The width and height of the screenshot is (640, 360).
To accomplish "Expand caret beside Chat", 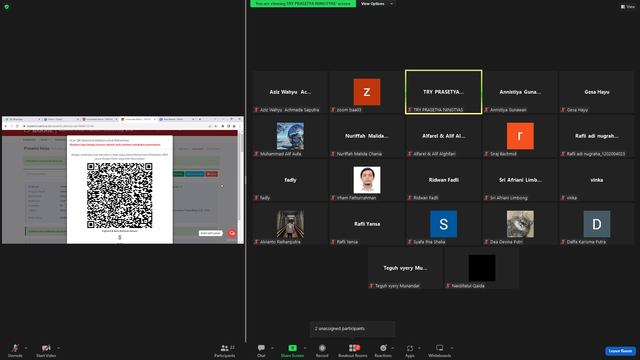I will [x=272, y=348].
